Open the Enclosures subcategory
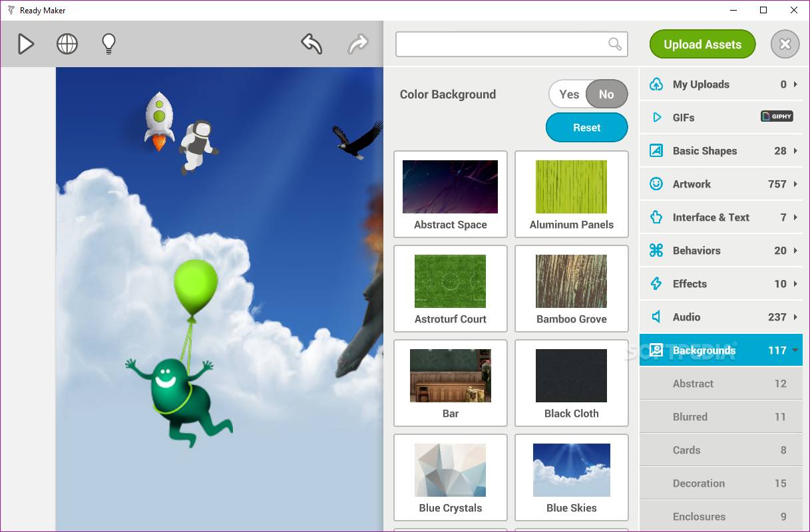 coord(721,517)
